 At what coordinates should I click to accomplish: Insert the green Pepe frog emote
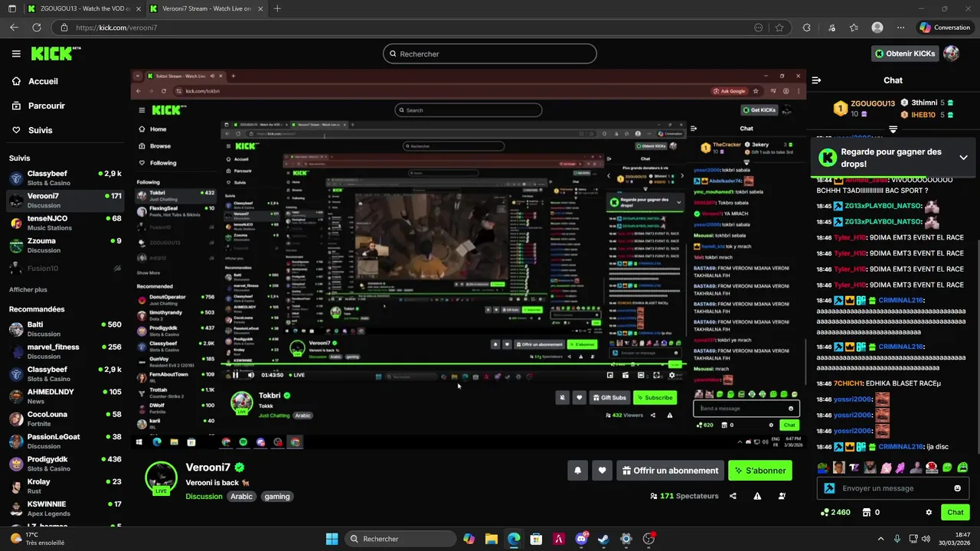tap(823, 467)
